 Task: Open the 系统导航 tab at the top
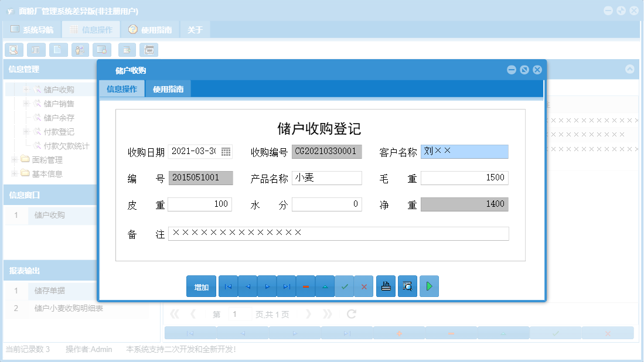coord(33,28)
